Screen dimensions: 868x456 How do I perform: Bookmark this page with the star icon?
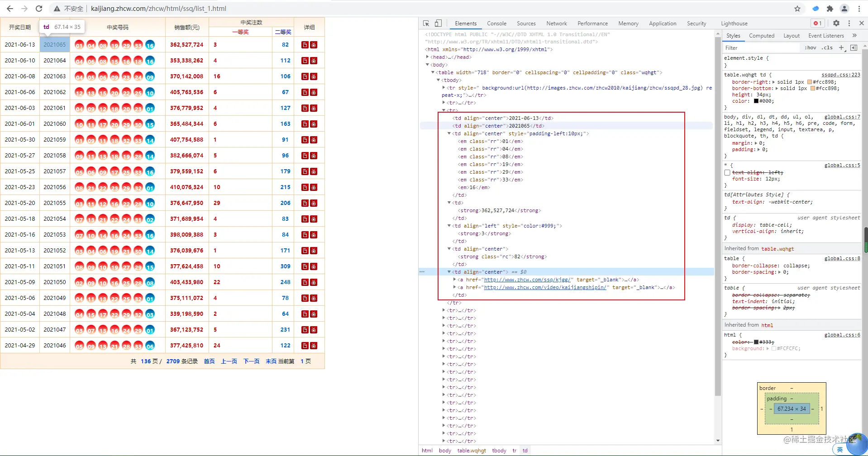797,9
